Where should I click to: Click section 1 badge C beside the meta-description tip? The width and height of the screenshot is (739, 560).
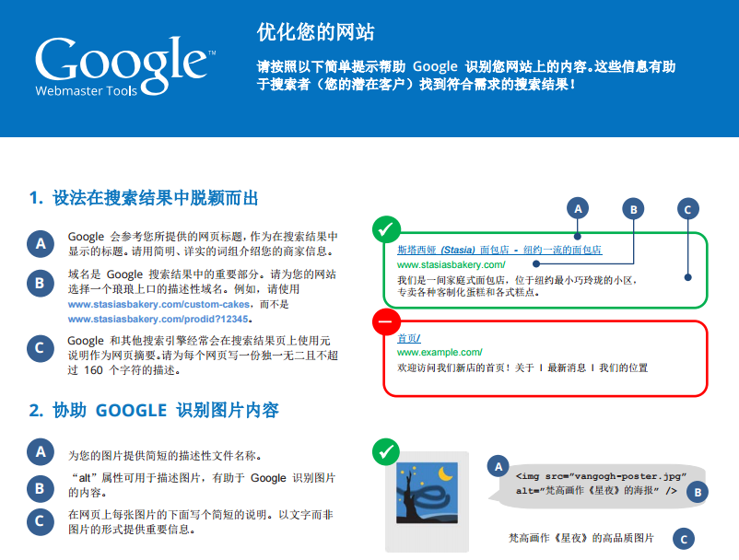coord(41,348)
